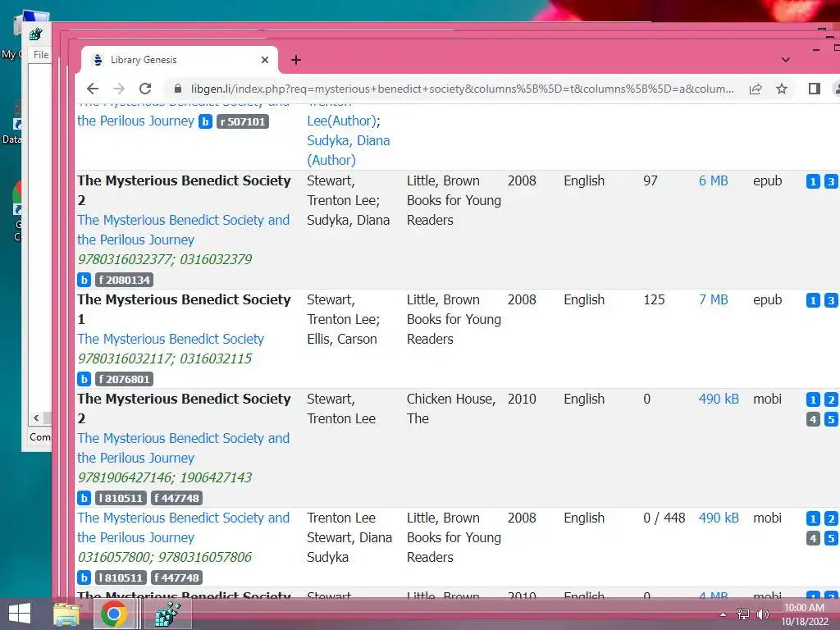840x630 pixels.
Task: Open the f 2076801 file badge
Action: (x=125, y=379)
